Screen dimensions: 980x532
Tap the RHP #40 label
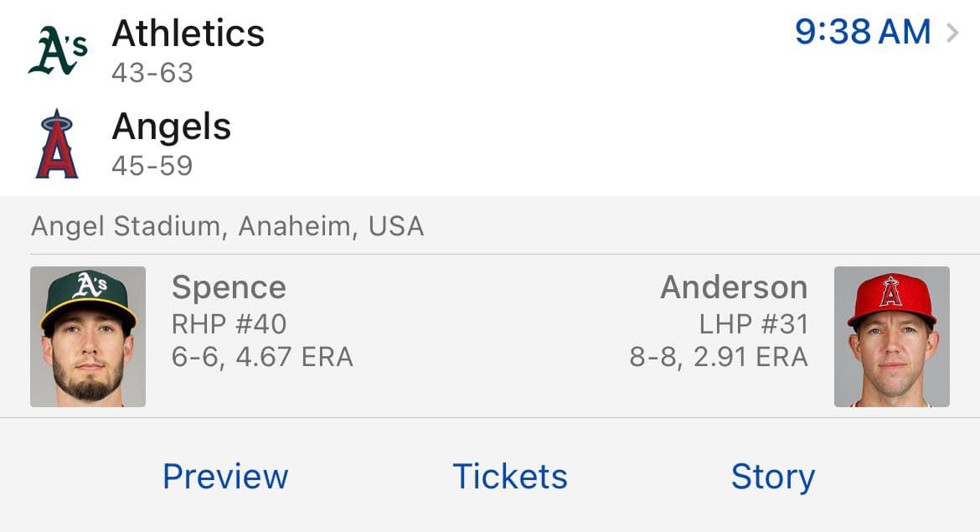pyautogui.click(x=229, y=323)
